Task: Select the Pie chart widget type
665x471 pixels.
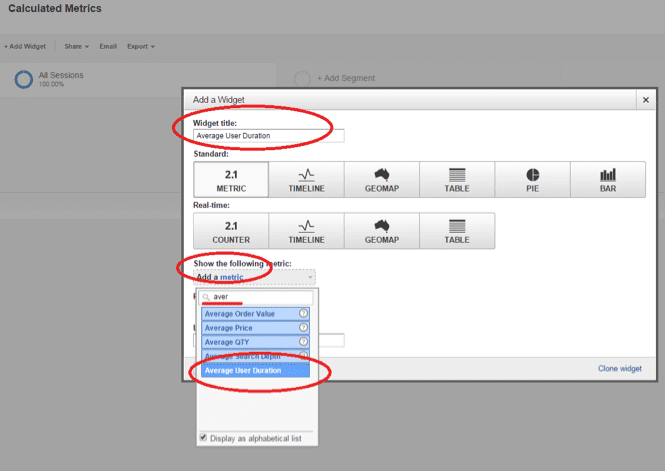Action: pyautogui.click(x=533, y=180)
